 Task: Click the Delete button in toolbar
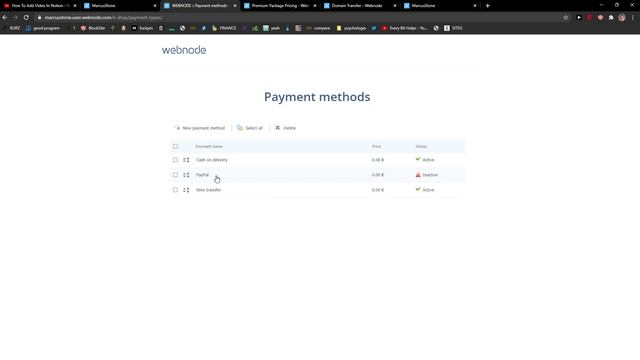click(x=285, y=128)
